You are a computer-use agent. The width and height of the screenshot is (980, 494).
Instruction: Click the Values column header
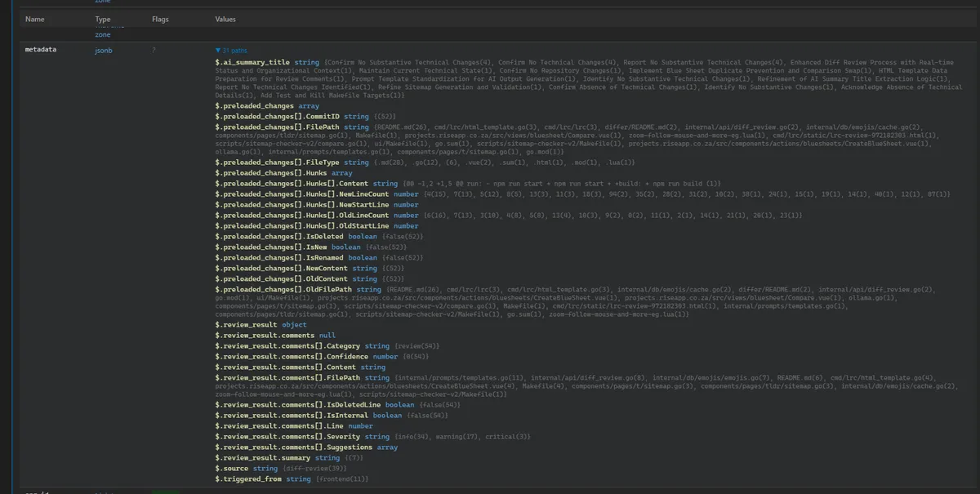click(226, 19)
